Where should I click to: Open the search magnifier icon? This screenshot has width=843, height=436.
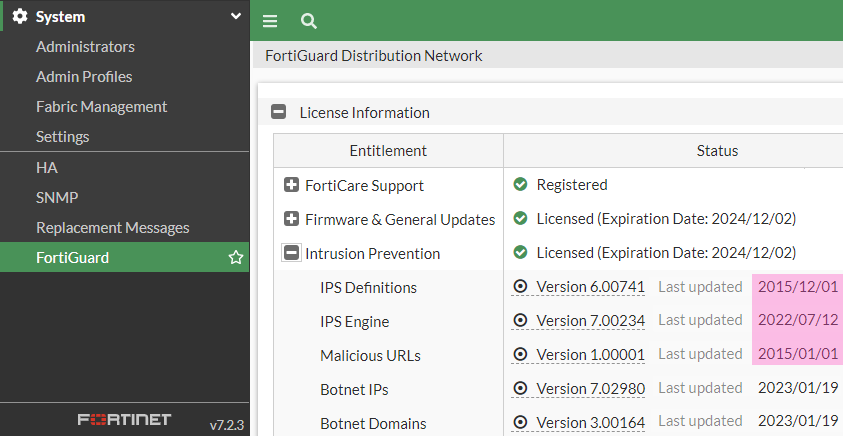tap(308, 21)
